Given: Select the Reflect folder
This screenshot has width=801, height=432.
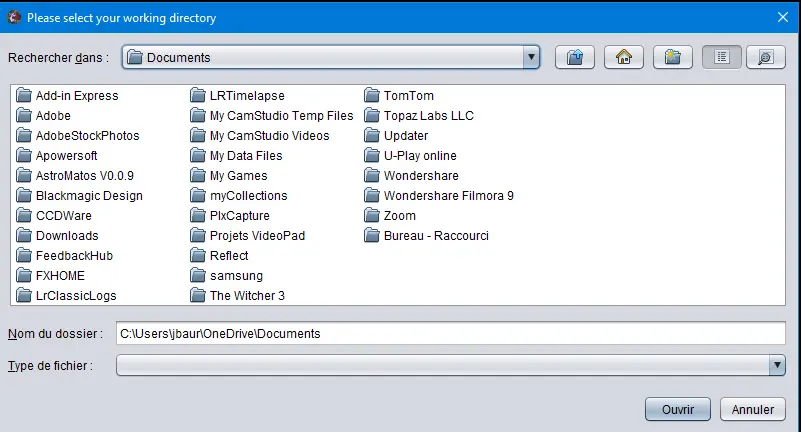Looking at the screenshot, I should click(219, 255).
